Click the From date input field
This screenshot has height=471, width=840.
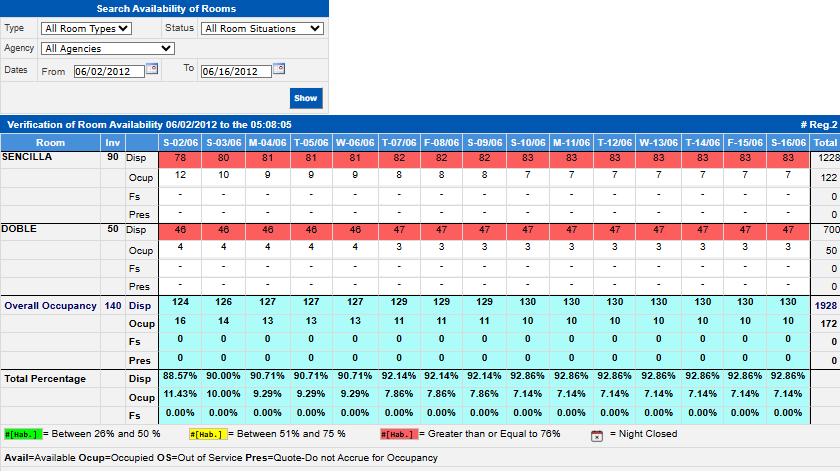pyautogui.click(x=92, y=71)
